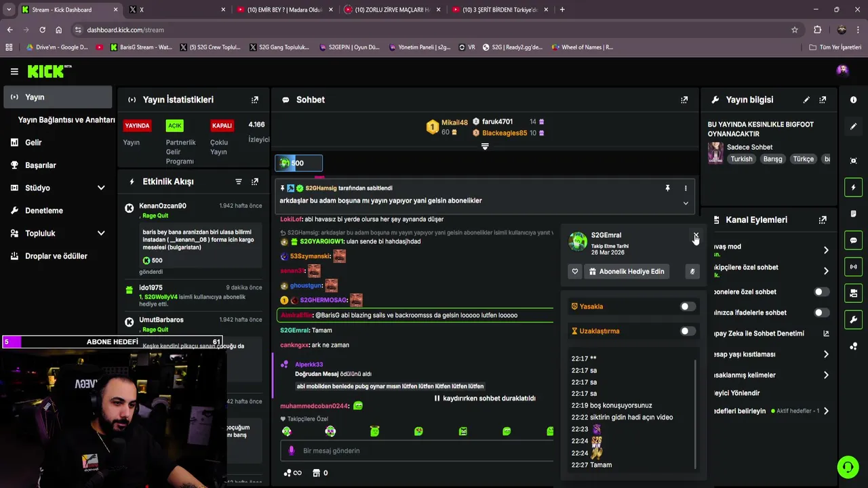Click the wrench icon in the right sidebar
The image size is (868, 488).
[853, 319]
